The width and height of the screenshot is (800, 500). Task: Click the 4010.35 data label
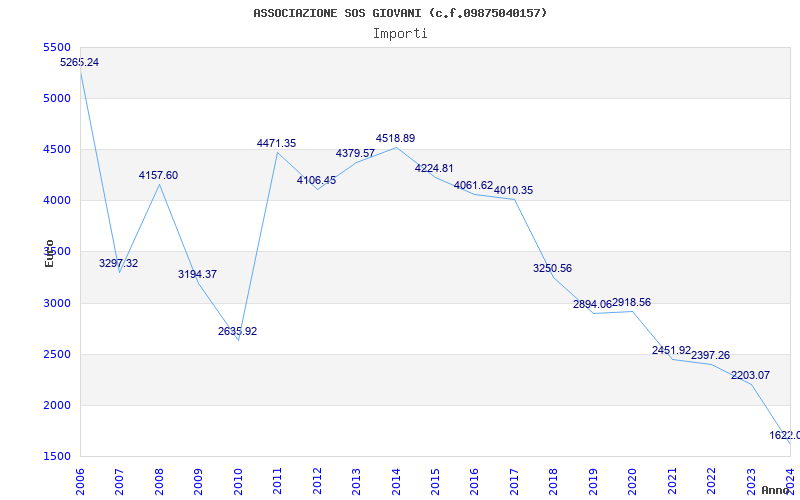click(513, 190)
